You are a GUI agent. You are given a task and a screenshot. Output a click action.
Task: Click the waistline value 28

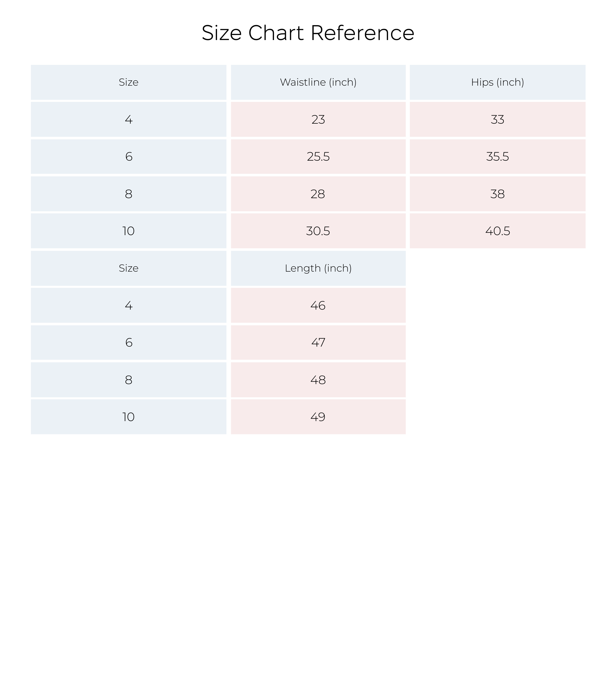pyautogui.click(x=318, y=194)
